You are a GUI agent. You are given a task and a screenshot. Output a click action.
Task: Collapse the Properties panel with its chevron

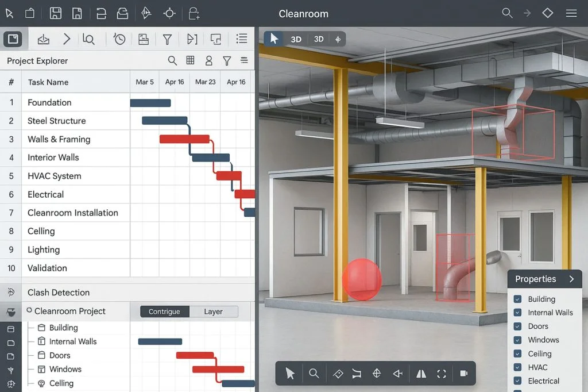click(571, 279)
